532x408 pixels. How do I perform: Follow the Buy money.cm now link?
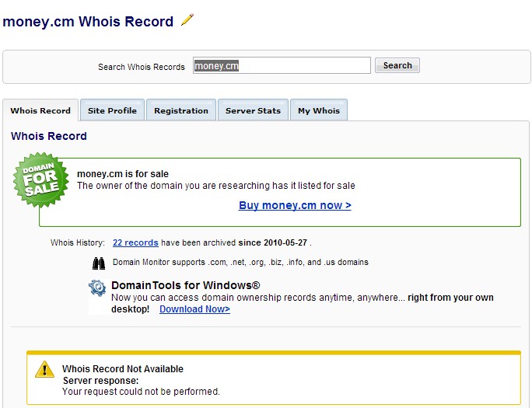click(x=295, y=205)
